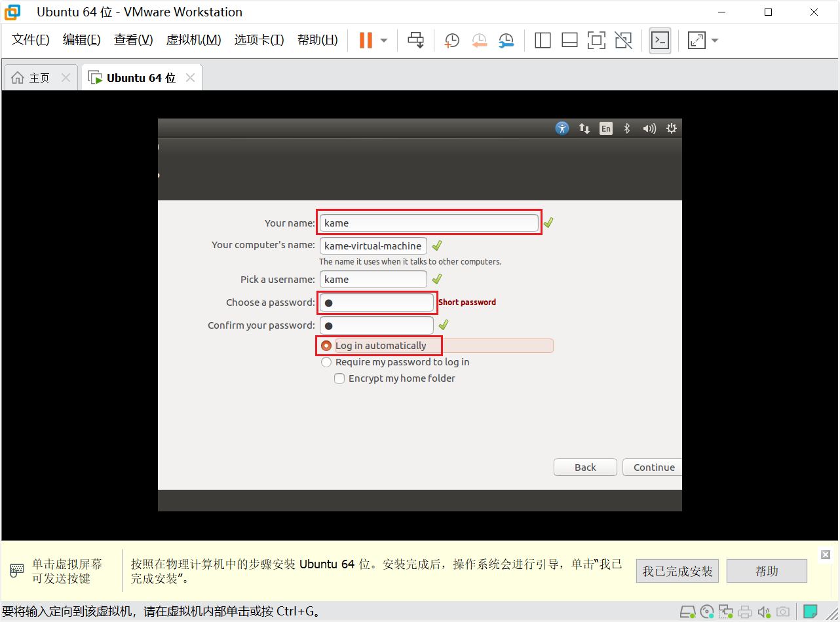
Task: Toggle the thumbnail bar panel icon
Action: coord(569,41)
